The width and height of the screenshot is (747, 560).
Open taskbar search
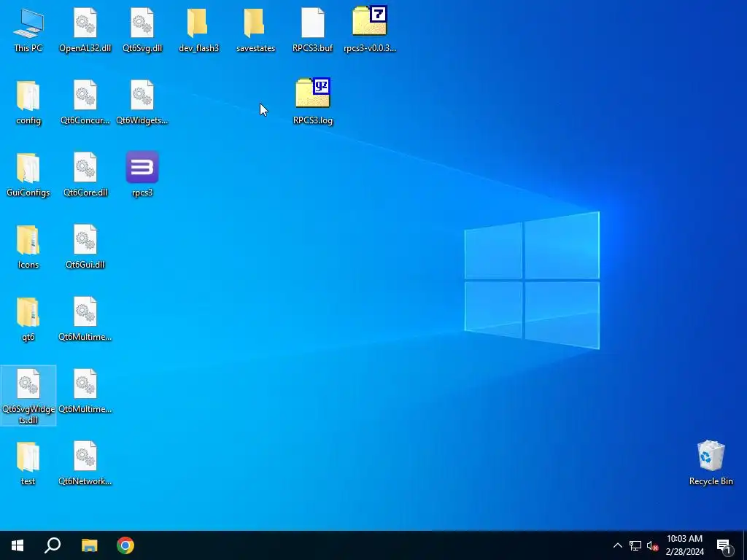click(x=53, y=545)
